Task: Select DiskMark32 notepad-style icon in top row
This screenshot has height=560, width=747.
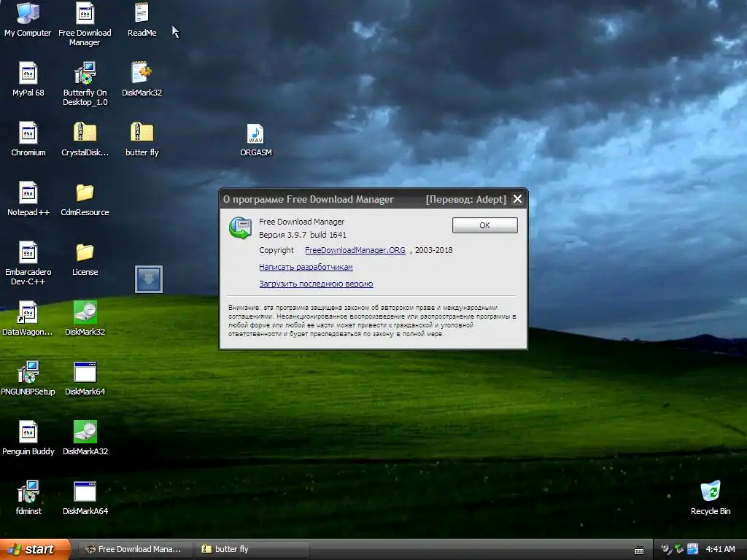Action: coord(142,80)
